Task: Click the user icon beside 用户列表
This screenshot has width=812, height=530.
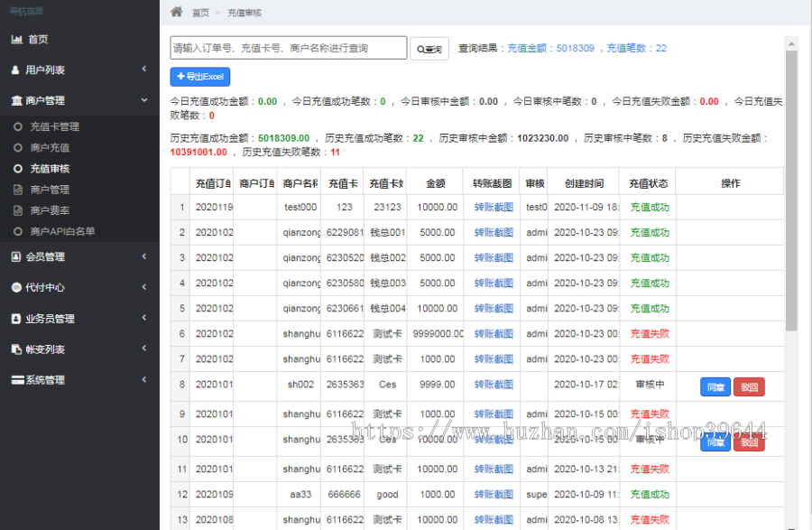Action: 15,70
